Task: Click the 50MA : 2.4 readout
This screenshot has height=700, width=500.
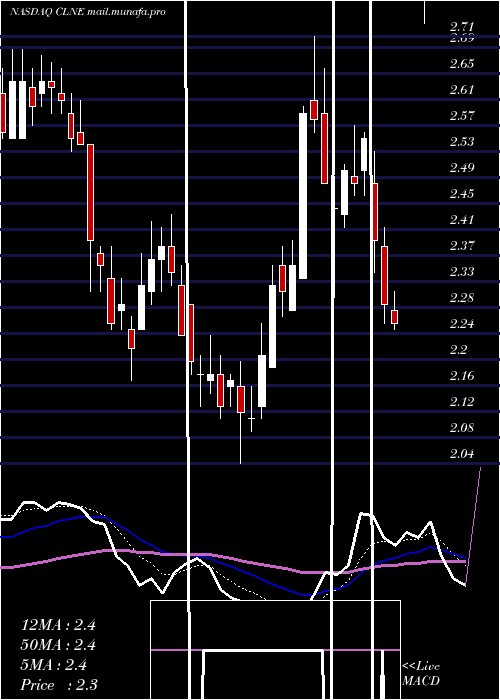Action: click(58, 645)
